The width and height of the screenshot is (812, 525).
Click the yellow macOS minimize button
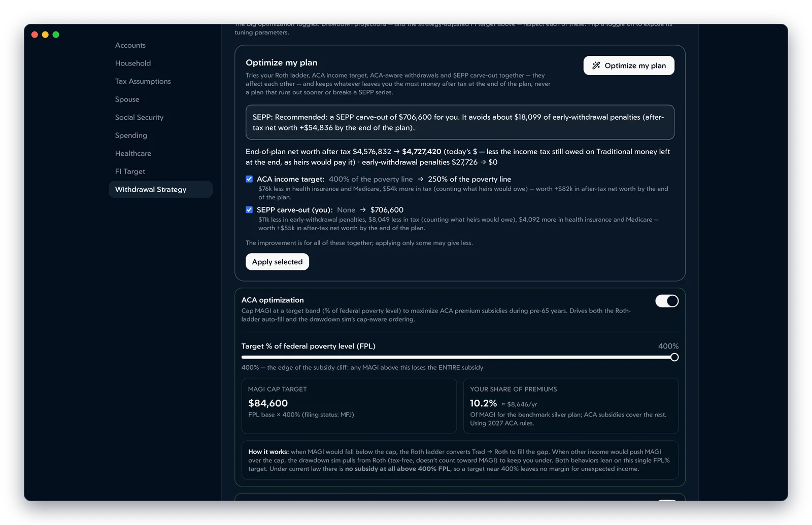click(45, 34)
